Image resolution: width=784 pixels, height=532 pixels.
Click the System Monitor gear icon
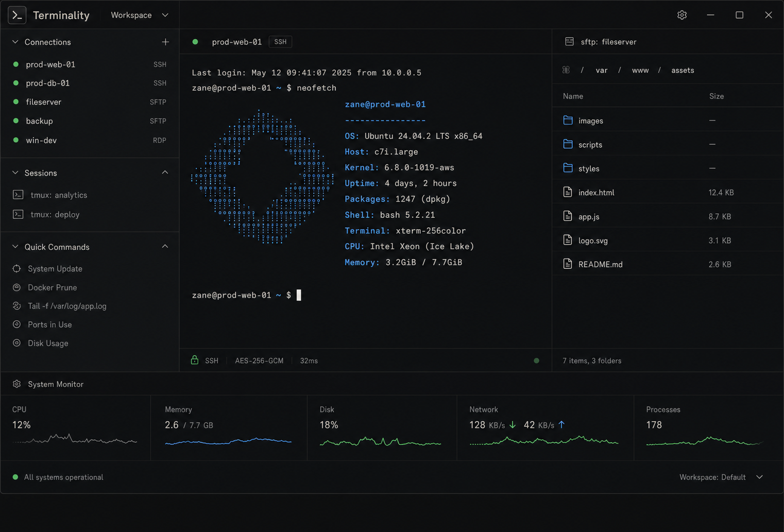pos(16,384)
